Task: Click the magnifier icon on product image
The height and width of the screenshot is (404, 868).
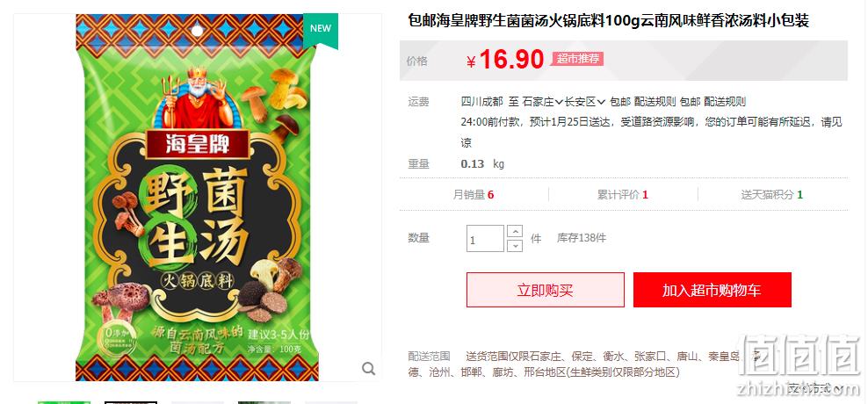Action: [x=369, y=369]
